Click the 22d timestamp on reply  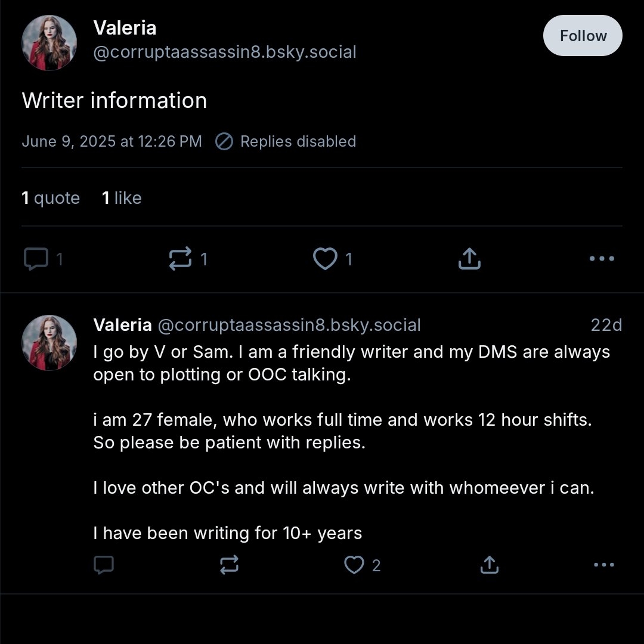(x=606, y=325)
